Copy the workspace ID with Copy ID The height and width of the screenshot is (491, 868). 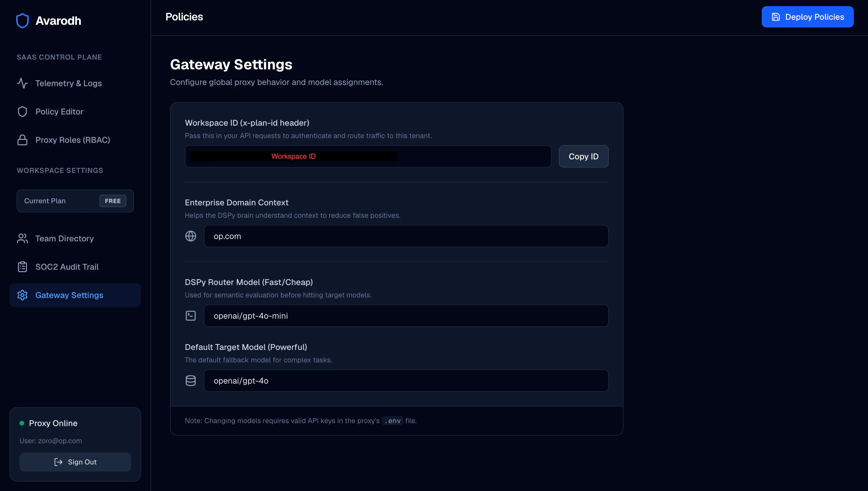[584, 156]
